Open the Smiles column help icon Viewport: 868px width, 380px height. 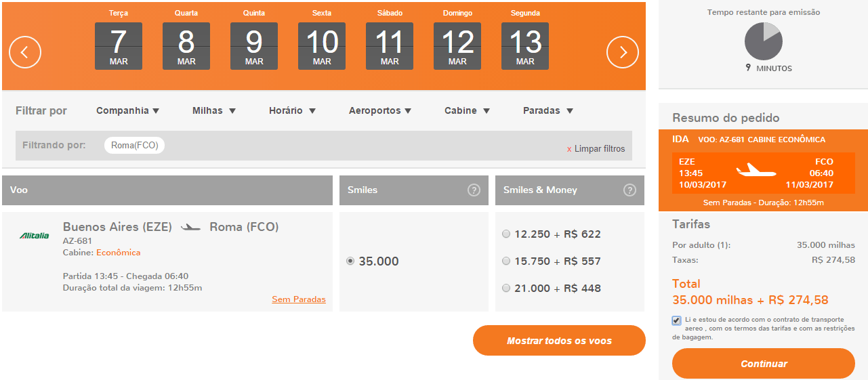click(x=474, y=190)
